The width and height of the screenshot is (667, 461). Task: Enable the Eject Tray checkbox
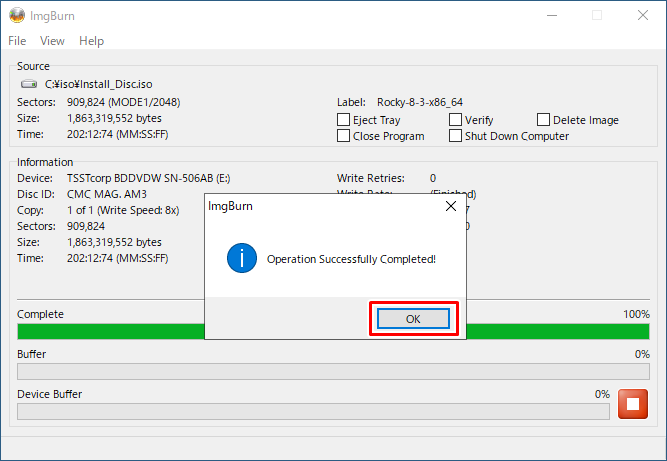click(x=344, y=120)
